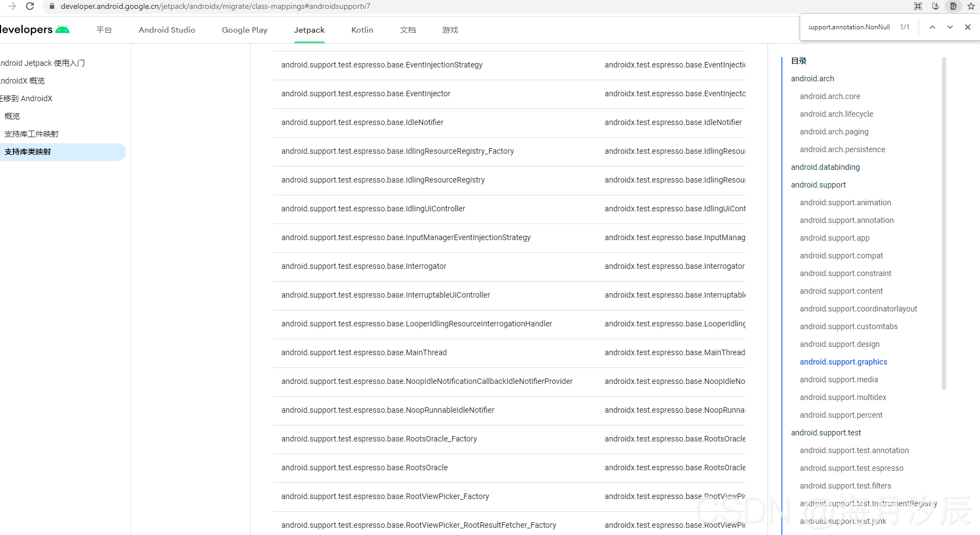Click the forward navigation arrow
Image resolution: width=980 pixels, height=535 pixels.
coord(11,7)
